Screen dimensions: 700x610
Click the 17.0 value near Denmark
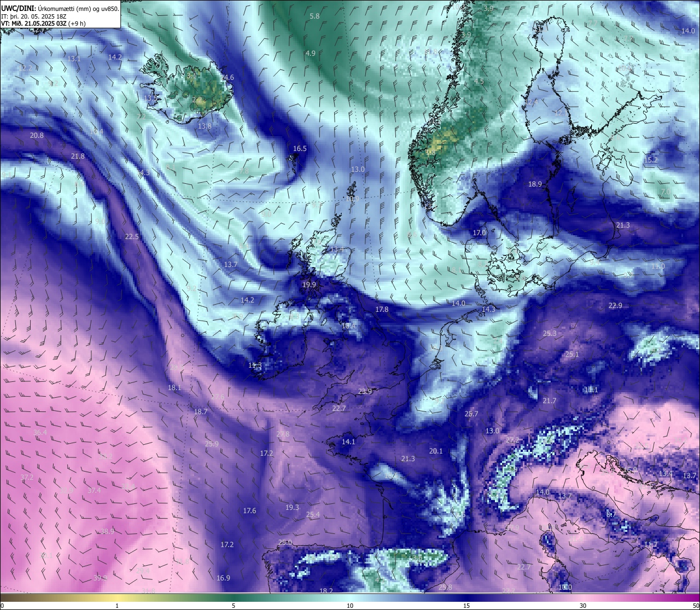tap(479, 233)
